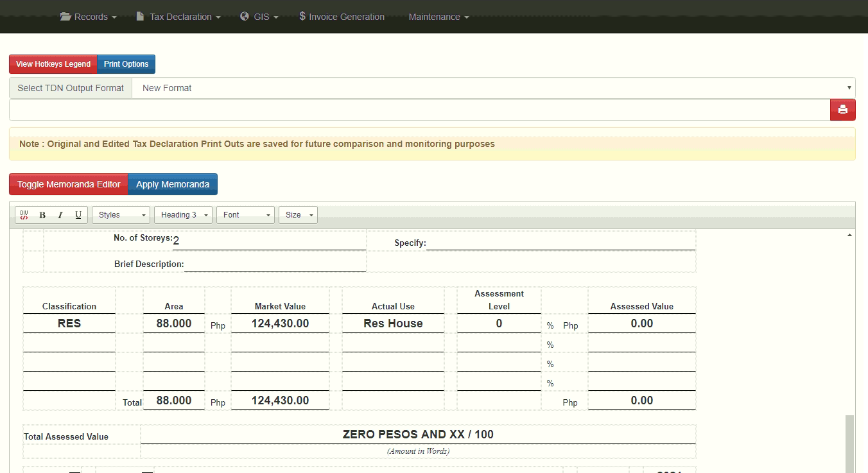
Task: Click the DIV source container icon
Action: tap(24, 215)
